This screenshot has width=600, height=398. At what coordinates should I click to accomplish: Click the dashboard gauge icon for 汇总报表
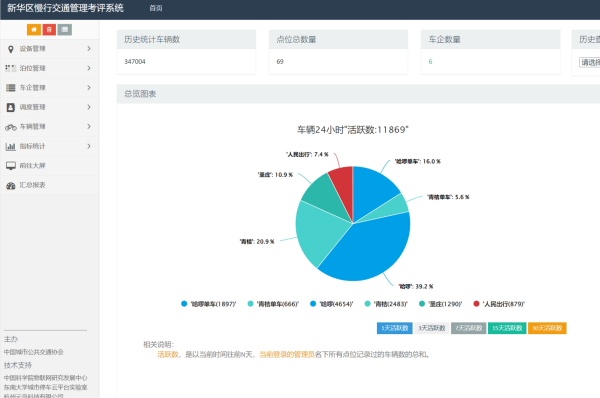(x=11, y=186)
